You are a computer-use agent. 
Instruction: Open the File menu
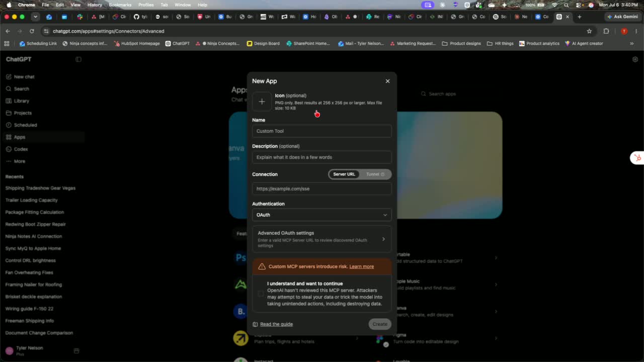click(x=45, y=5)
